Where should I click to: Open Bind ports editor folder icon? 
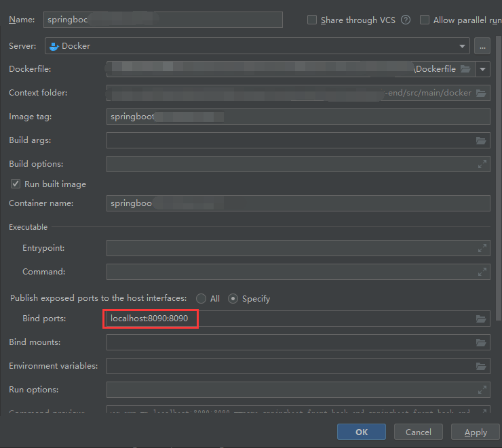[x=481, y=319]
